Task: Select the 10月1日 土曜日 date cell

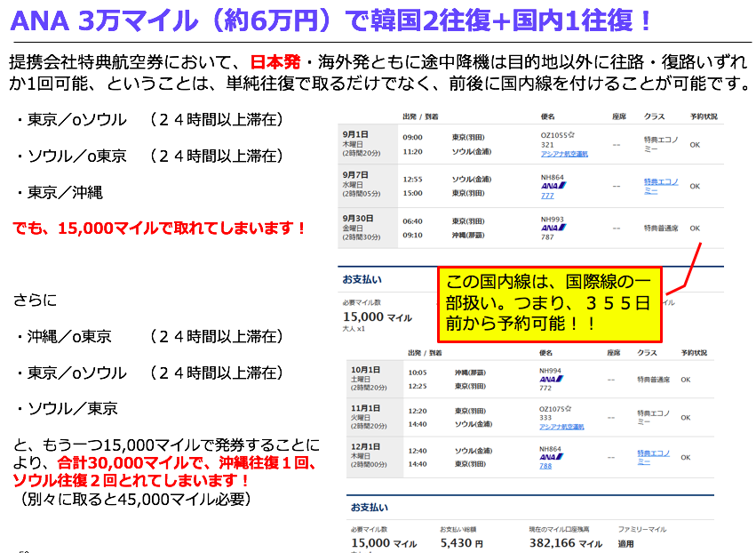Action: (x=375, y=379)
